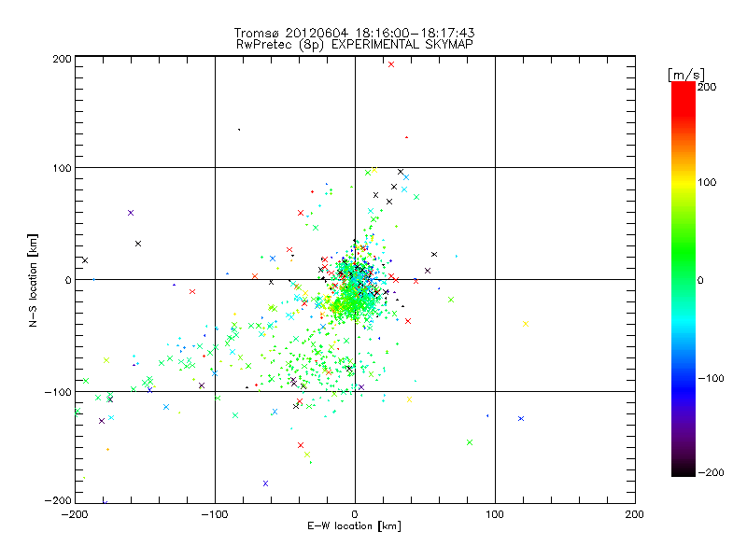Image resolution: width=747 pixels, height=560 pixels.
Task: Click the N-S axis '-200' tick label
Action: [58, 500]
